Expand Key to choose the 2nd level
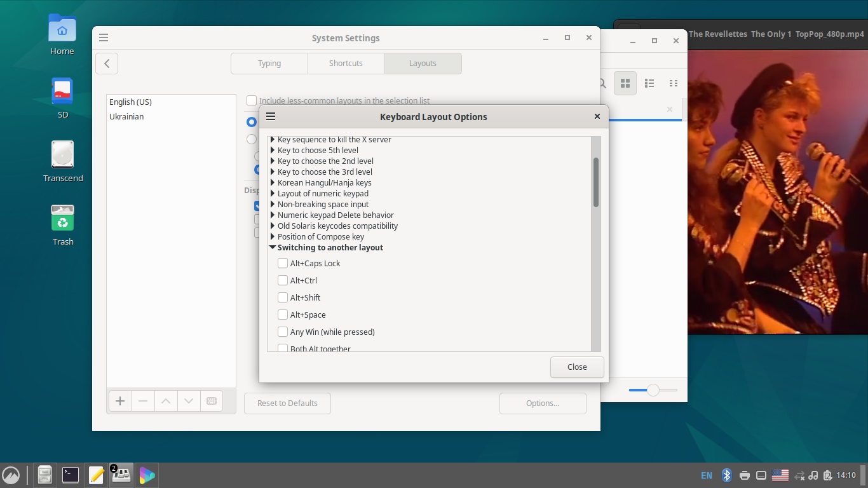Viewport: 868px width, 488px height. click(x=273, y=161)
